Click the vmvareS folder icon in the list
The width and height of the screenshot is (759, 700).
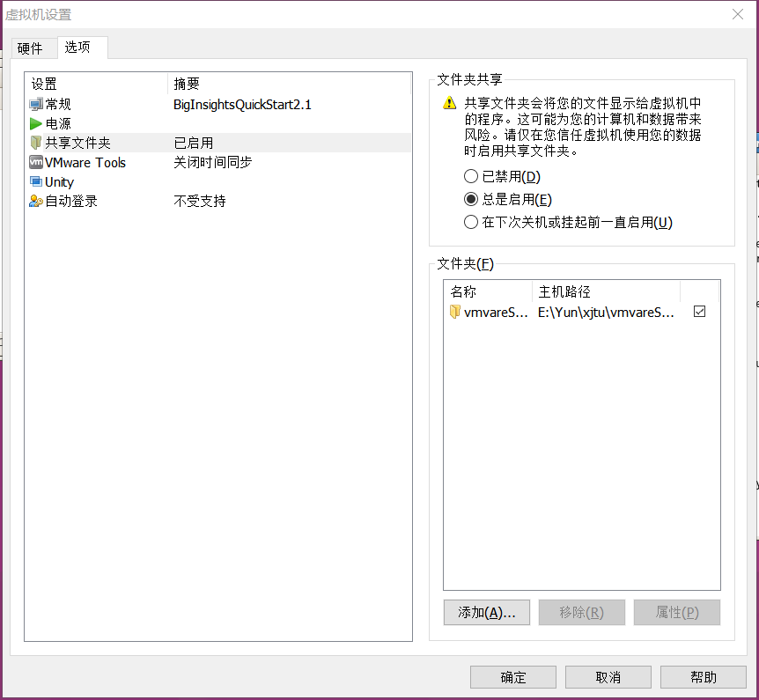(x=454, y=311)
